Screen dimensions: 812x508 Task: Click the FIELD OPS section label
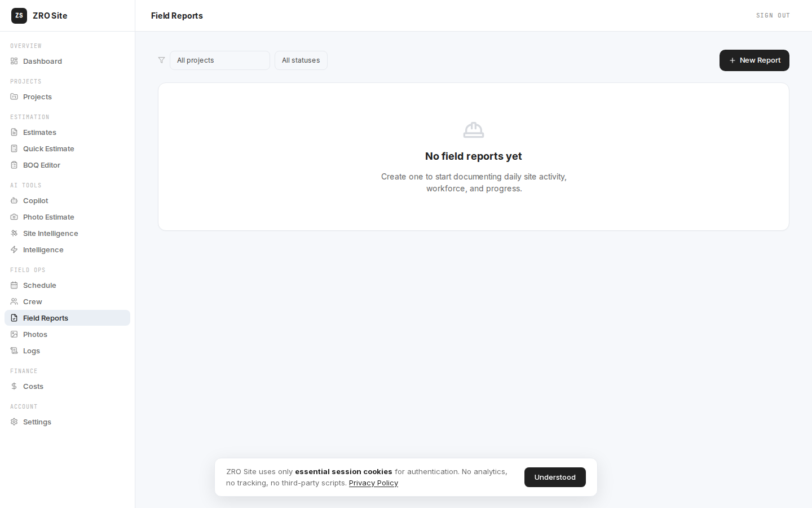point(28,270)
